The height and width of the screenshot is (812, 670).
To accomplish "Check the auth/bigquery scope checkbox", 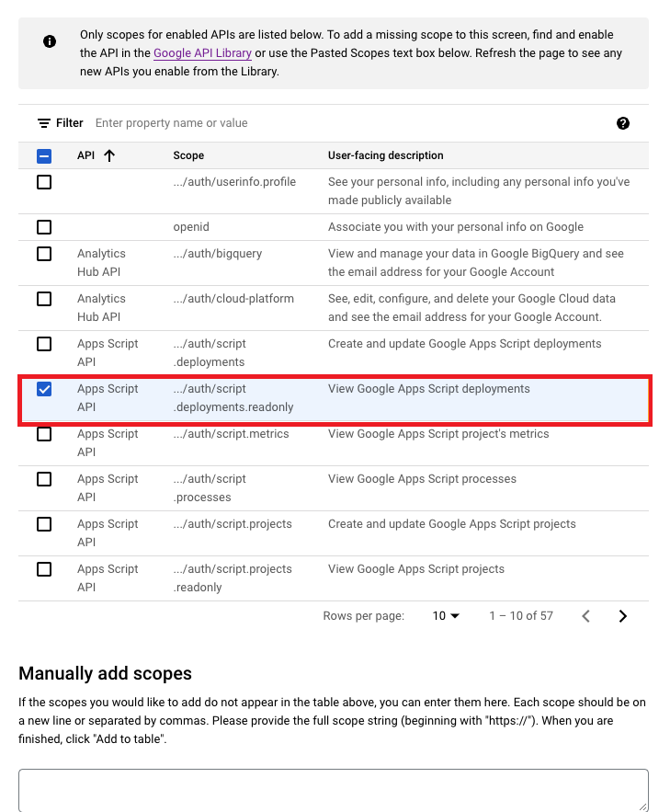I will pyautogui.click(x=44, y=254).
